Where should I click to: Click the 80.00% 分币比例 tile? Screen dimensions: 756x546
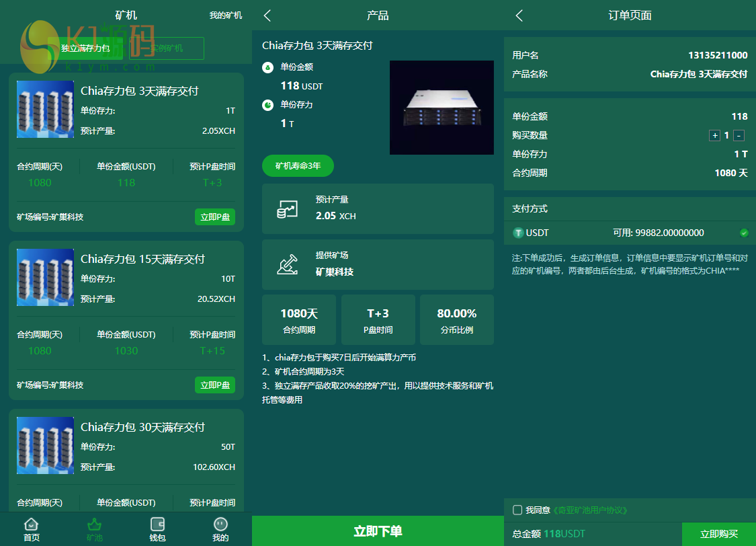point(456,320)
